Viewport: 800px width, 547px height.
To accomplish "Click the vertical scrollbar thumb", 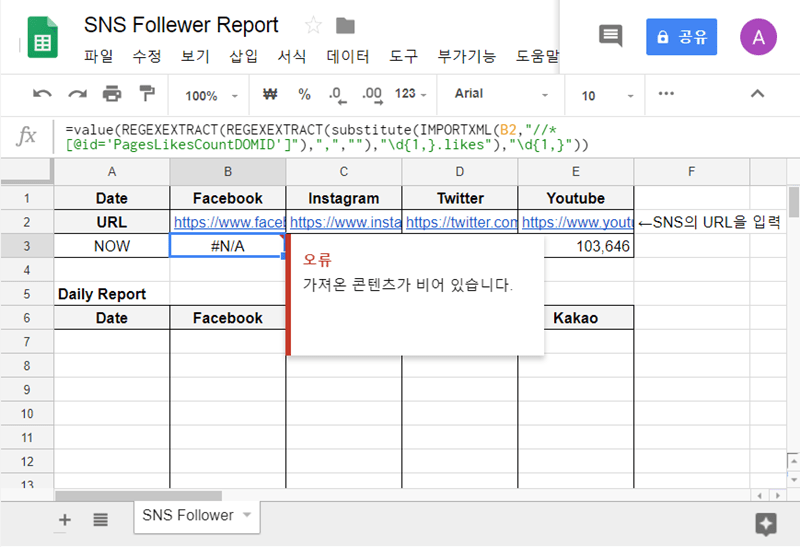I will click(793, 202).
